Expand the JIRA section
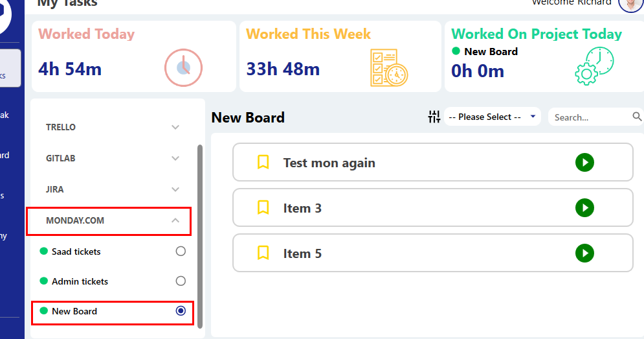This screenshot has height=339, width=644. point(175,189)
